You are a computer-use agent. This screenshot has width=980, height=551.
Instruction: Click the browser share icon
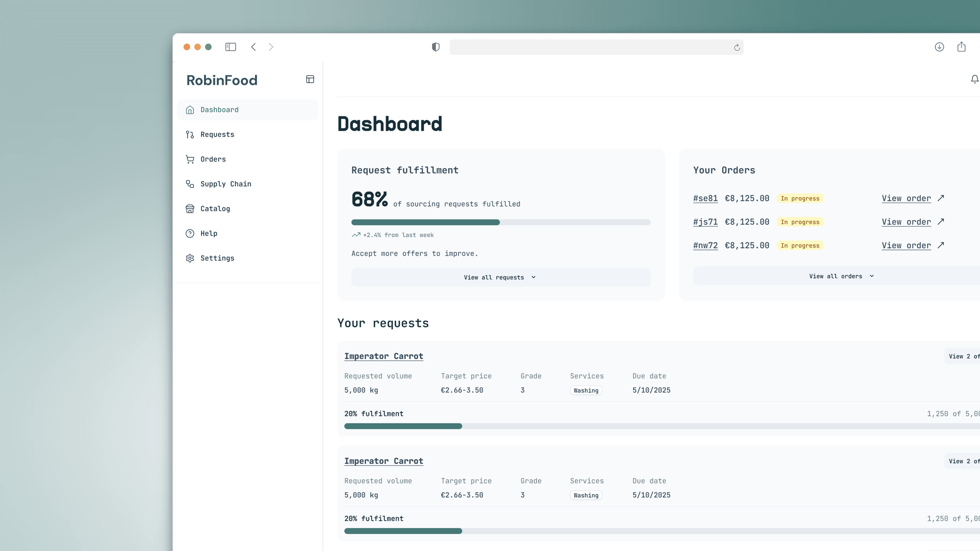[x=961, y=46]
